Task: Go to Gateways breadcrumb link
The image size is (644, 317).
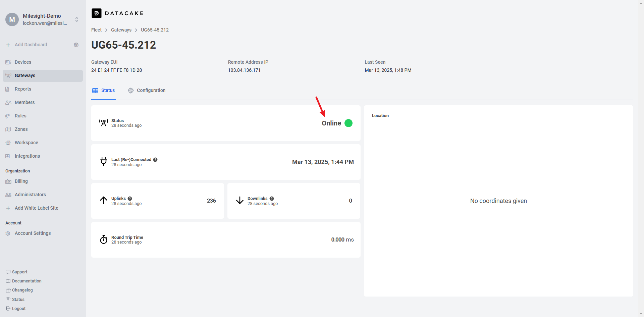Action: point(121,30)
